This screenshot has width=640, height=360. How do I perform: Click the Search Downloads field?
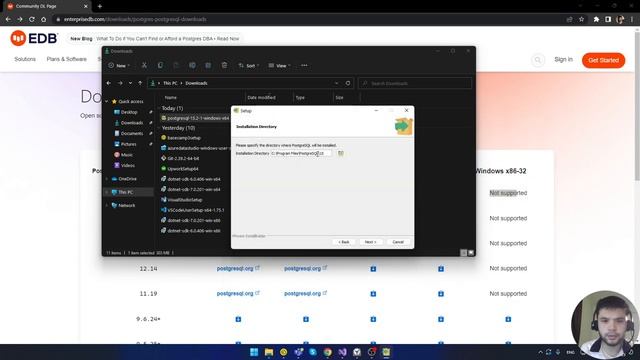415,83
